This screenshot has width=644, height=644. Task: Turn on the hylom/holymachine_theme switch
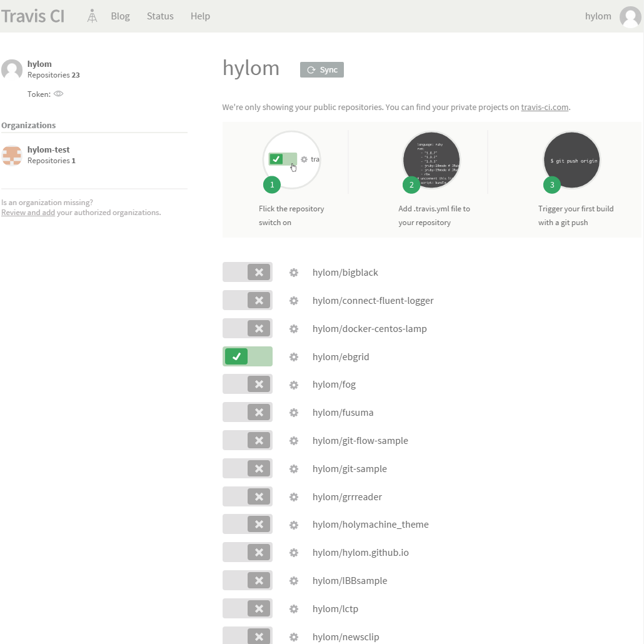coord(247,524)
